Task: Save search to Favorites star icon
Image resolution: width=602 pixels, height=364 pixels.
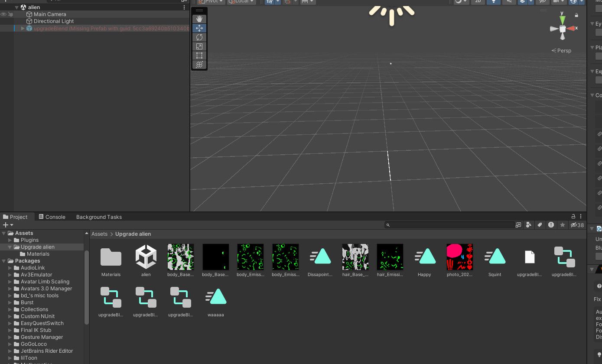Action: click(x=563, y=225)
